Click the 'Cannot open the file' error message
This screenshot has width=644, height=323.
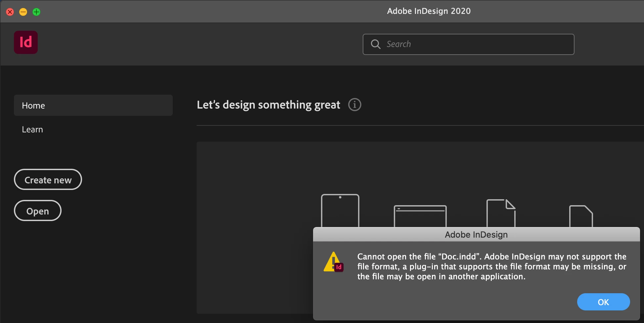point(492,266)
